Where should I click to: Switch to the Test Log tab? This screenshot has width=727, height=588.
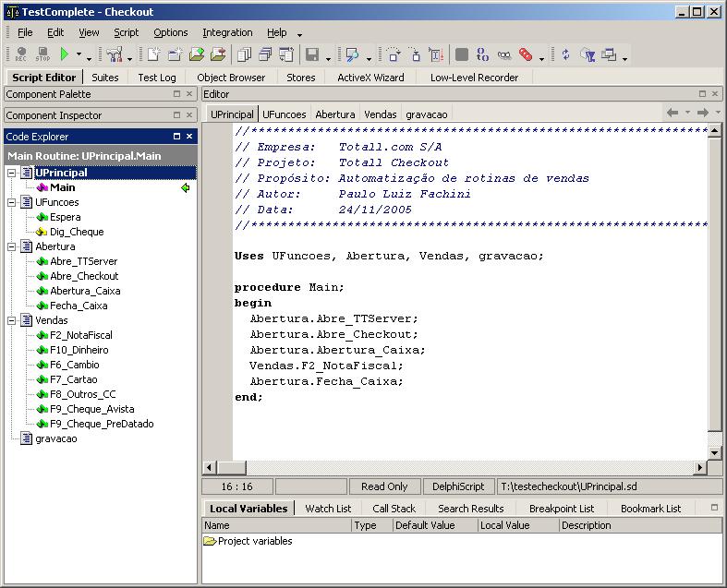[157, 78]
